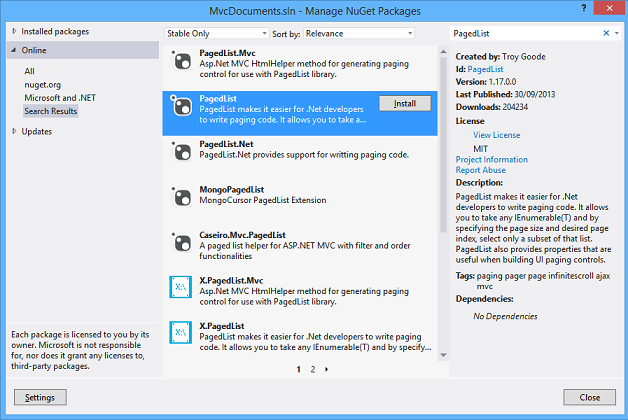Click the MongoPagedList package icon
The height and width of the screenshot is (420, 628).
[x=181, y=197]
